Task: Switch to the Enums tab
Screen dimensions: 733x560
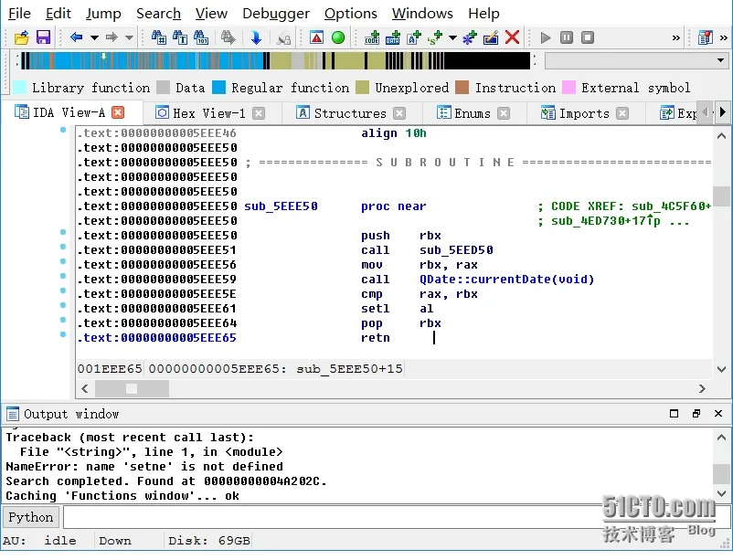Action: coord(473,113)
